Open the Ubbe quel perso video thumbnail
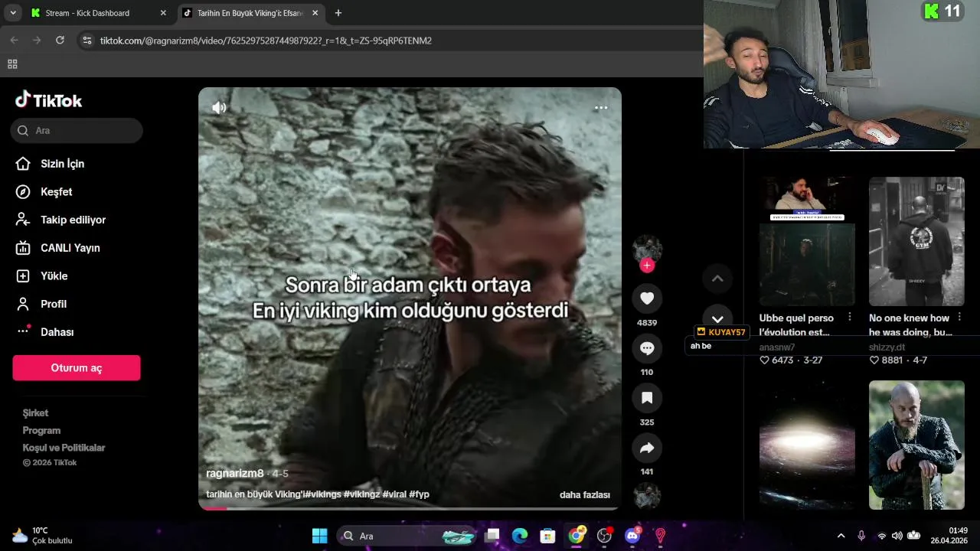The image size is (980, 551). [807, 242]
